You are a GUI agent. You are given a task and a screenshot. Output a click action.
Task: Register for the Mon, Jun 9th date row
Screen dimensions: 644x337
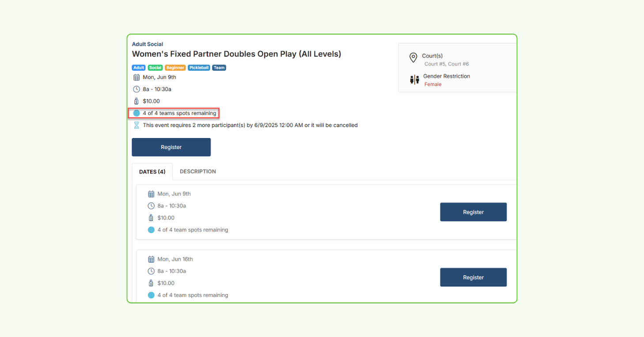point(473,212)
